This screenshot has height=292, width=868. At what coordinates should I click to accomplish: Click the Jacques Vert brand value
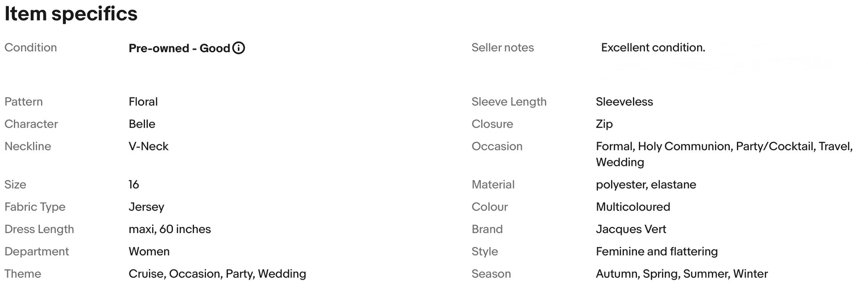(x=631, y=229)
